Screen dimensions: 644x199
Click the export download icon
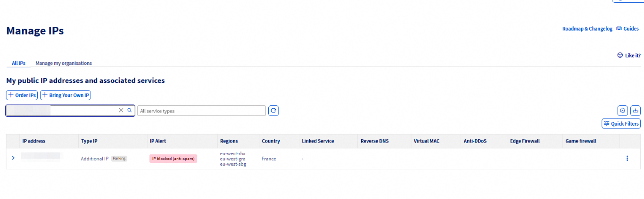[x=636, y=111]
